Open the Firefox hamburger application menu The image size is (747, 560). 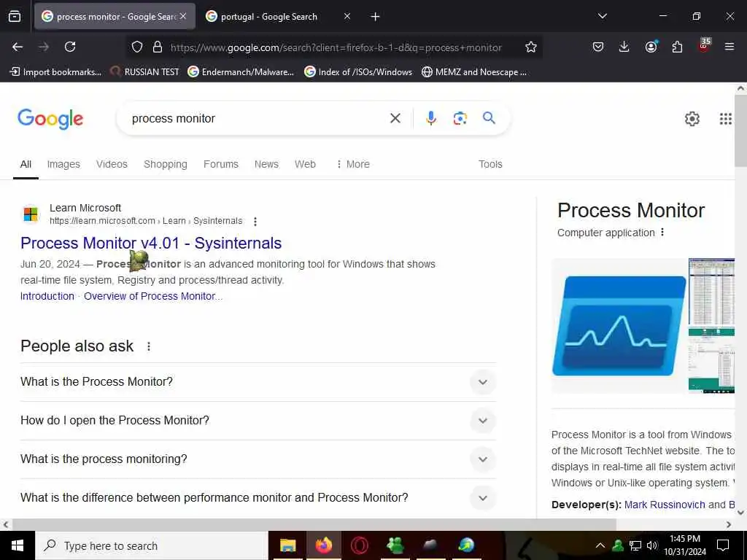pyautogui.click(x=729, y=47)
